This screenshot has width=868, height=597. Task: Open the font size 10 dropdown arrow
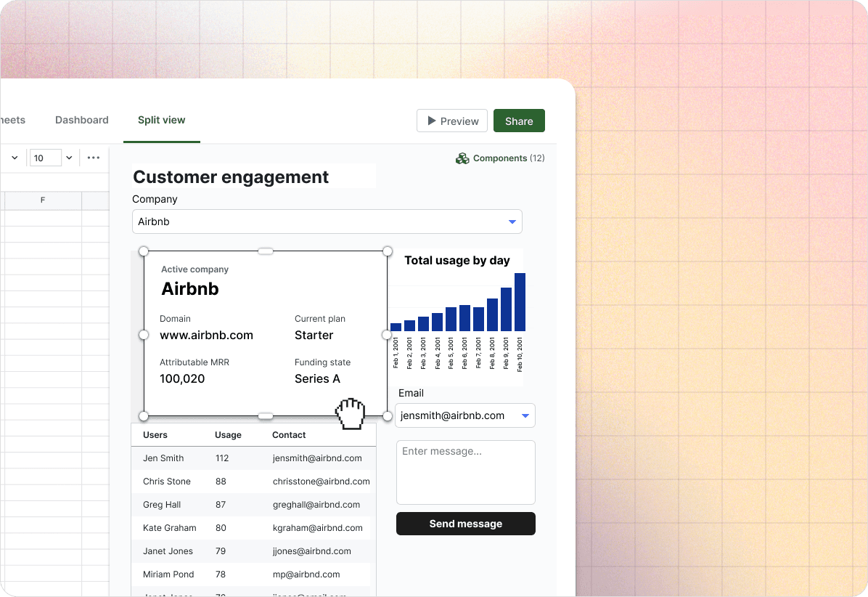[69, 158]
